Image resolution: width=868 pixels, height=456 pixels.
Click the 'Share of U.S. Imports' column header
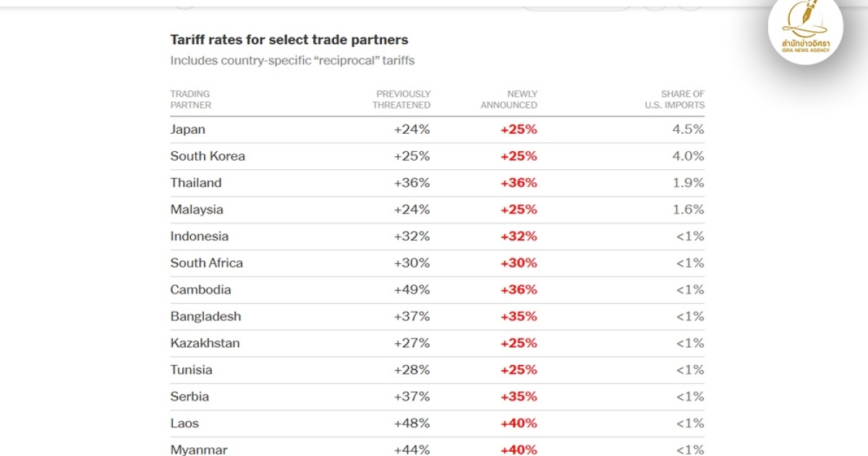675,99
